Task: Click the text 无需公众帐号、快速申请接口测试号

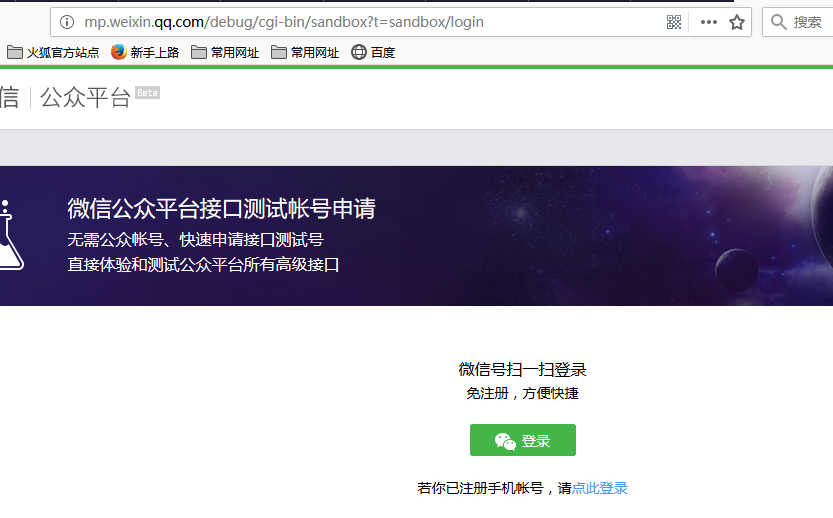Action: [x=196, y=240]
